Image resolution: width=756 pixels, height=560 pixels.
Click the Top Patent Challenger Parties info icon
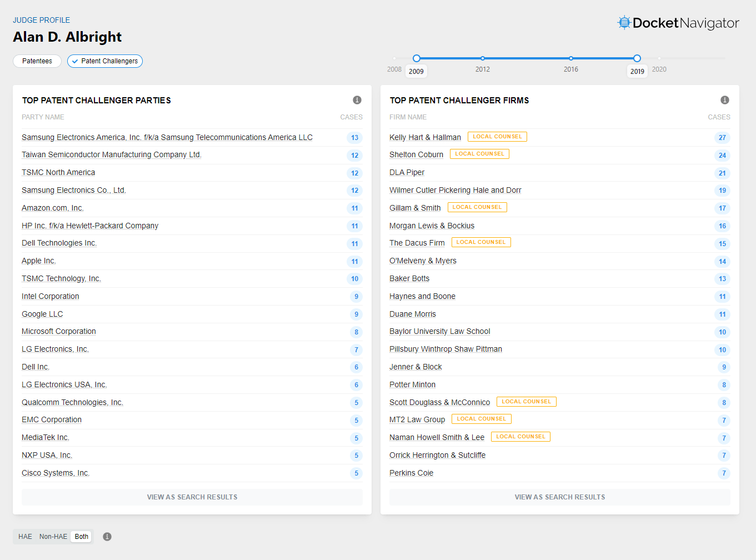[357, 100]
